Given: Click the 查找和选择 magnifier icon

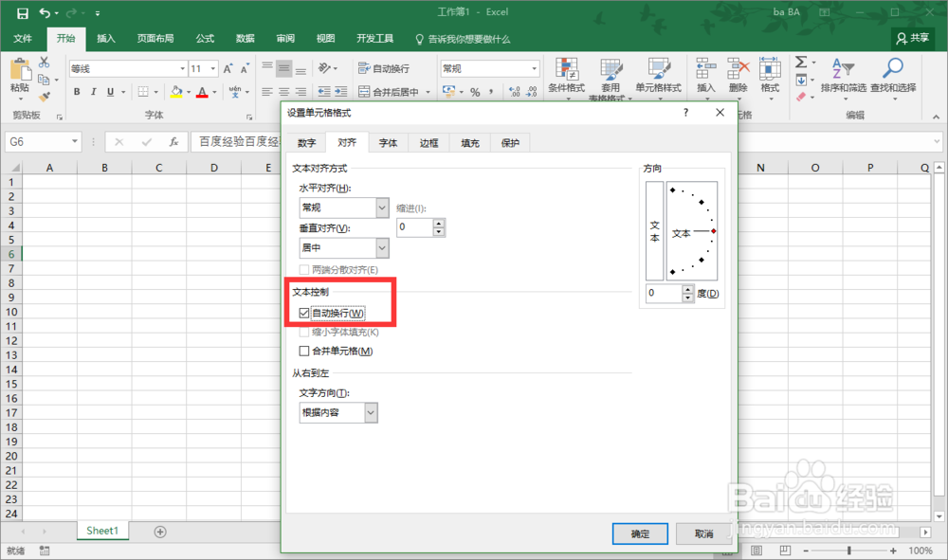Looking at the screenshot, I should point(893,69).
